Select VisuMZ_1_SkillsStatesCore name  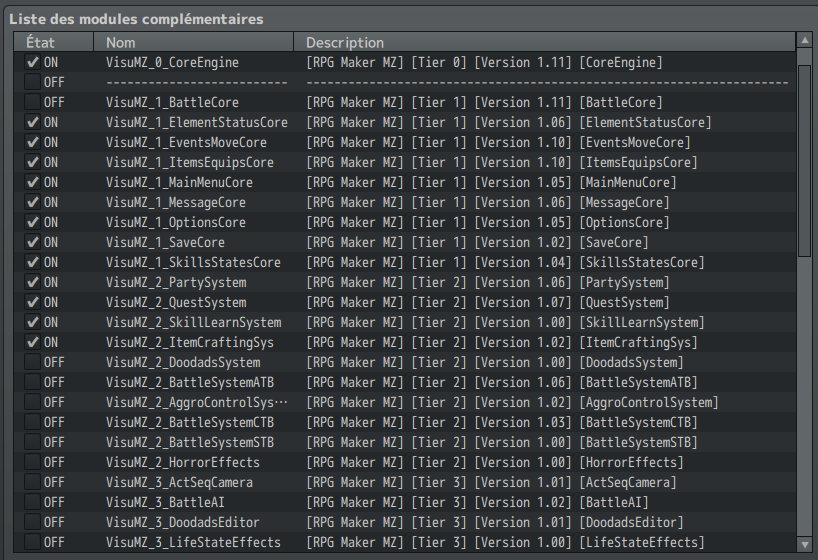(193, 263)
